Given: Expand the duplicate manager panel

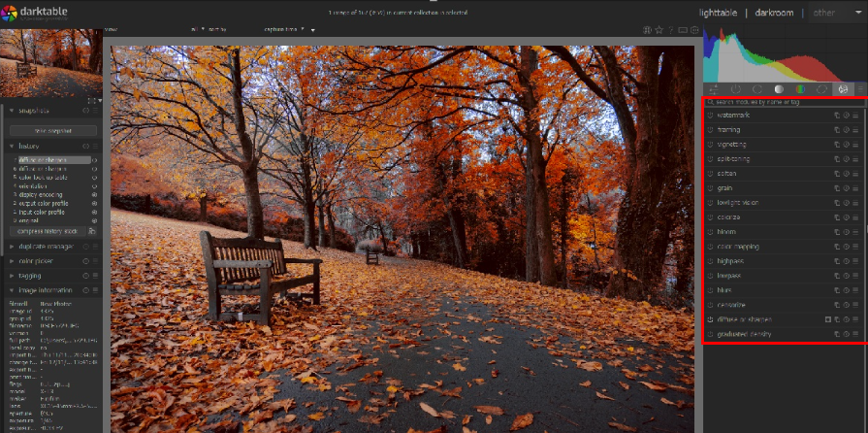Looking at the screenshot, I should click(x=12, y=247).
